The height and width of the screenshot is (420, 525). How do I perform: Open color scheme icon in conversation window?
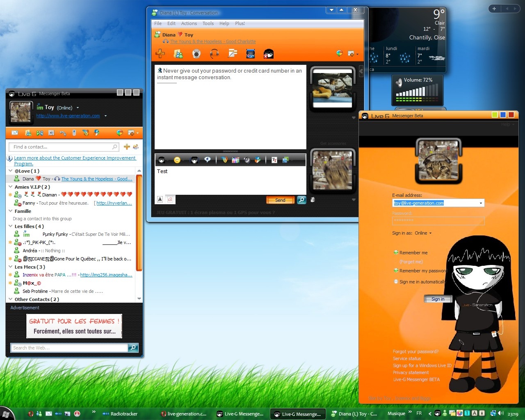tap(339, 53)
